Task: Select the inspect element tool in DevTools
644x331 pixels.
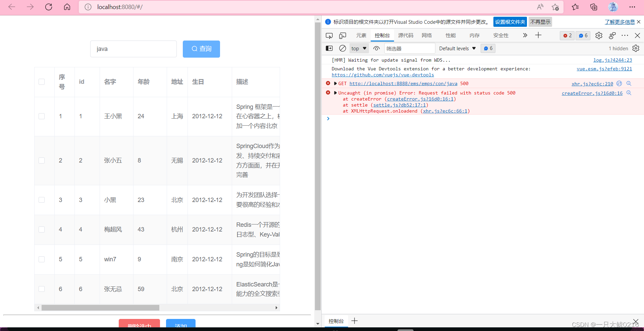Action: (x=329, y=35)
